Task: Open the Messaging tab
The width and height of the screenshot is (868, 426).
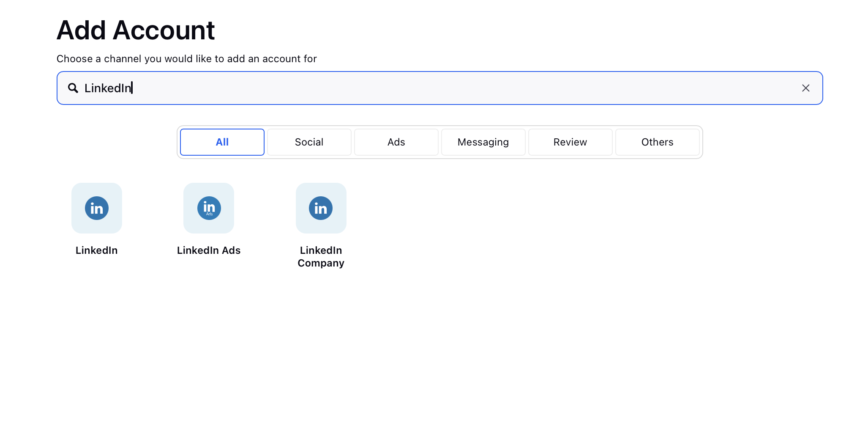Action: coord(483,142)
